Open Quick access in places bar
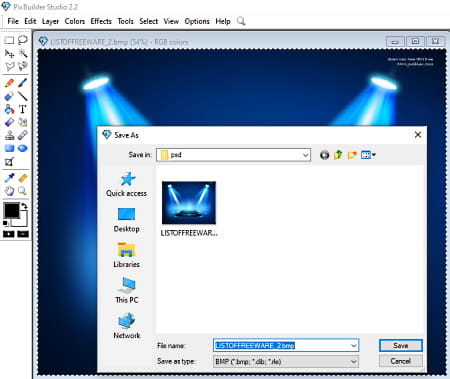The width and height of the screenshot is (450, 379). (126, 184)
